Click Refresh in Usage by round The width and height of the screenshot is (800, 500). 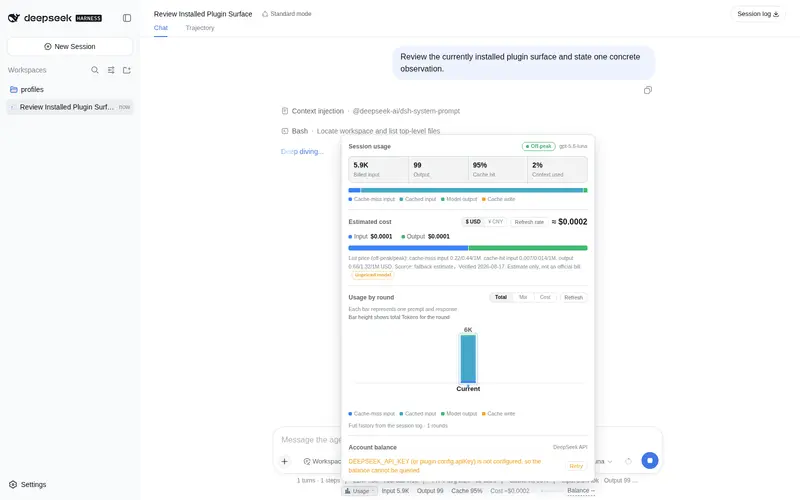[x=573, y=297]
